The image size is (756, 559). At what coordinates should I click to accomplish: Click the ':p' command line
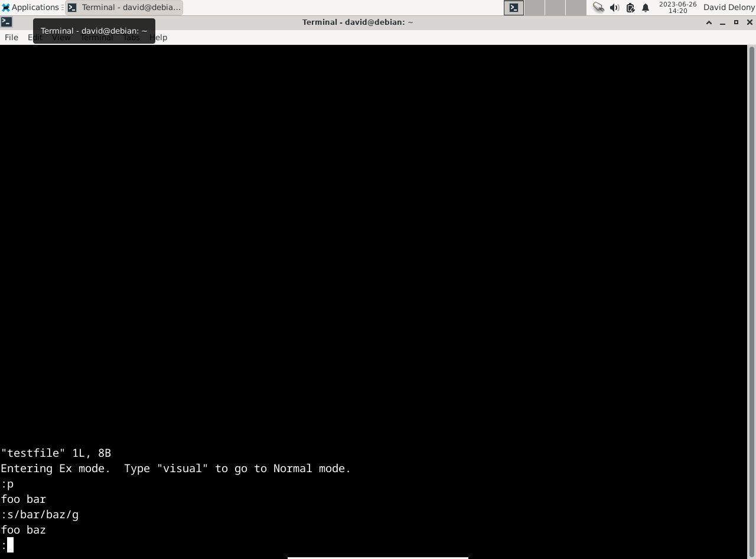click(8, 484)
